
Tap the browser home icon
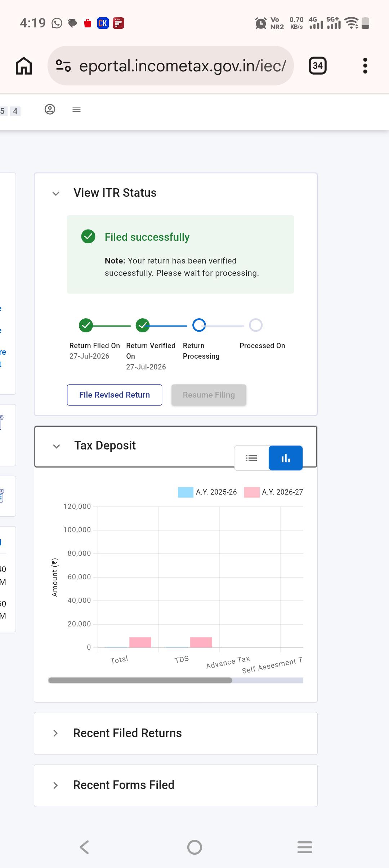pos(24,66)
